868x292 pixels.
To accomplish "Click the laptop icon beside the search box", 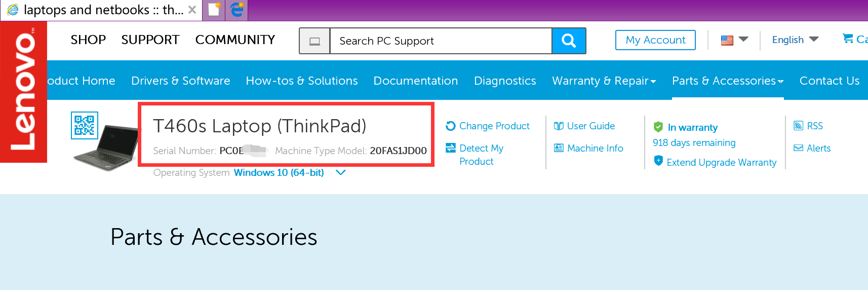I will tap(314, 41).
